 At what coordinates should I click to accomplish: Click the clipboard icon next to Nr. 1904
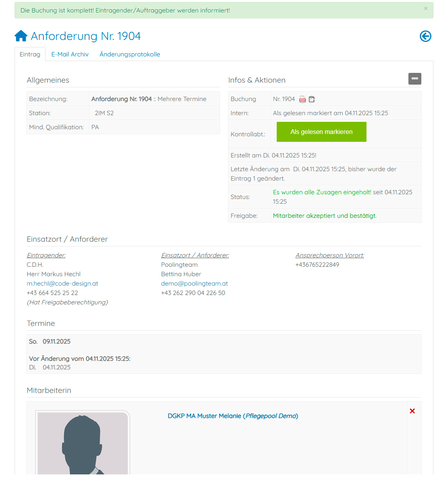tap(312, 100)
